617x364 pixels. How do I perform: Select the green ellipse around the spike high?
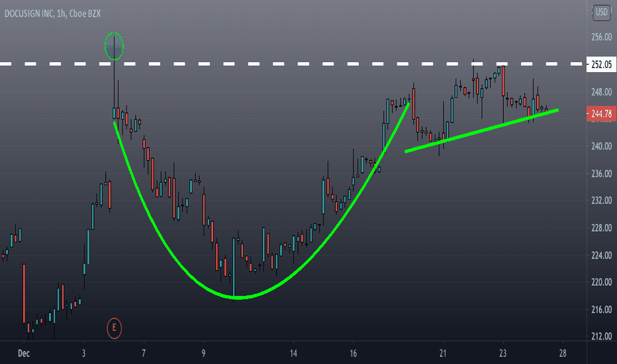tap(114, 46)
